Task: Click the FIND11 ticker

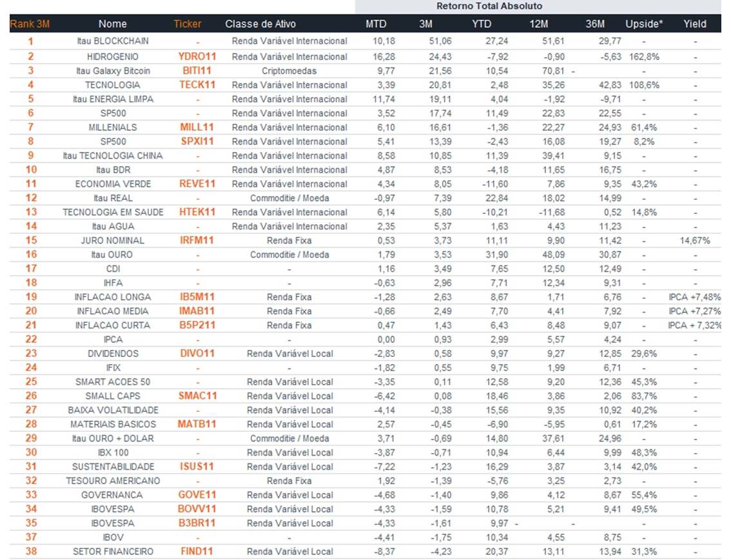Action: point(197,551)
